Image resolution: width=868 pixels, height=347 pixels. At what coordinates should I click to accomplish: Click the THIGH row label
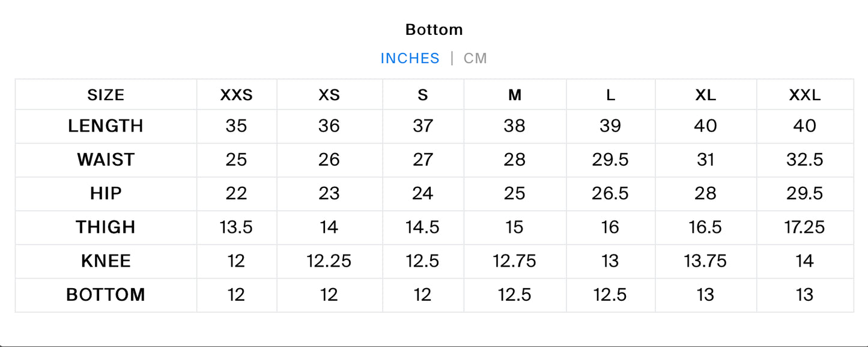coord(106,227)
